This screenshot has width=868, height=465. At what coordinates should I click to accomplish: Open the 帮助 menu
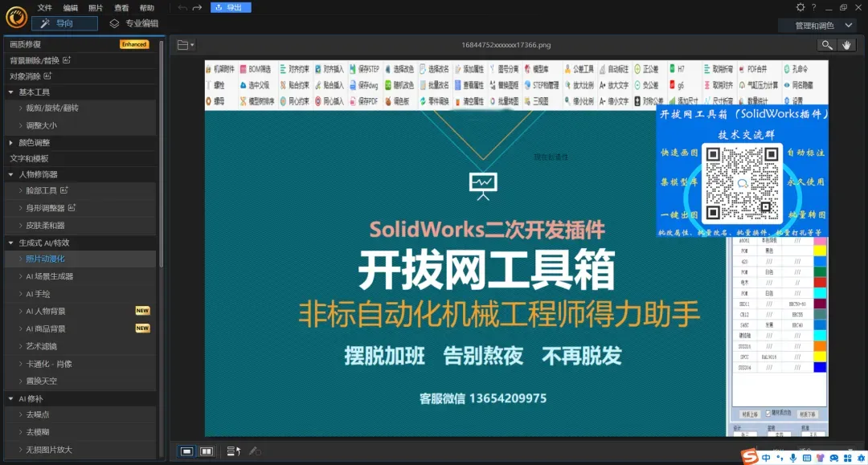coord(147,8)
